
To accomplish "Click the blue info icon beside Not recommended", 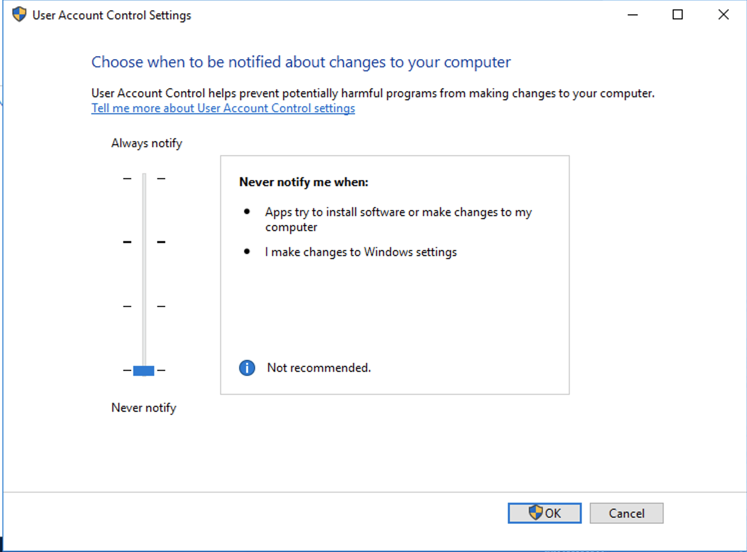I will point(247,368).
